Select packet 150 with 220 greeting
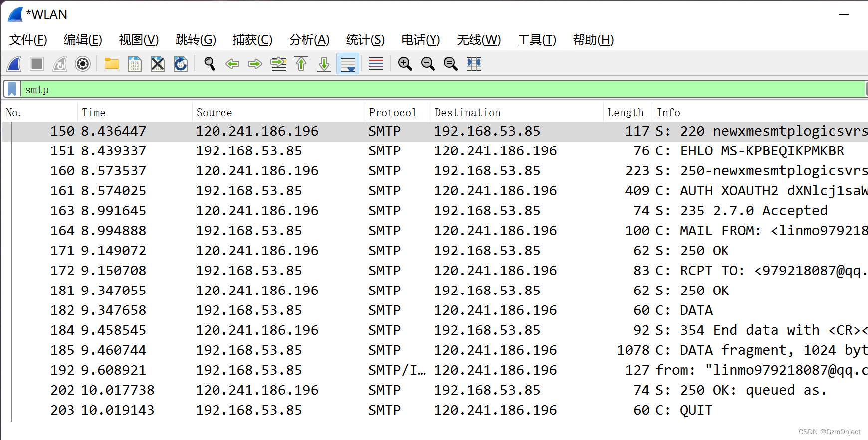This screenshot has height=440, width=868. tap(434, 131)
